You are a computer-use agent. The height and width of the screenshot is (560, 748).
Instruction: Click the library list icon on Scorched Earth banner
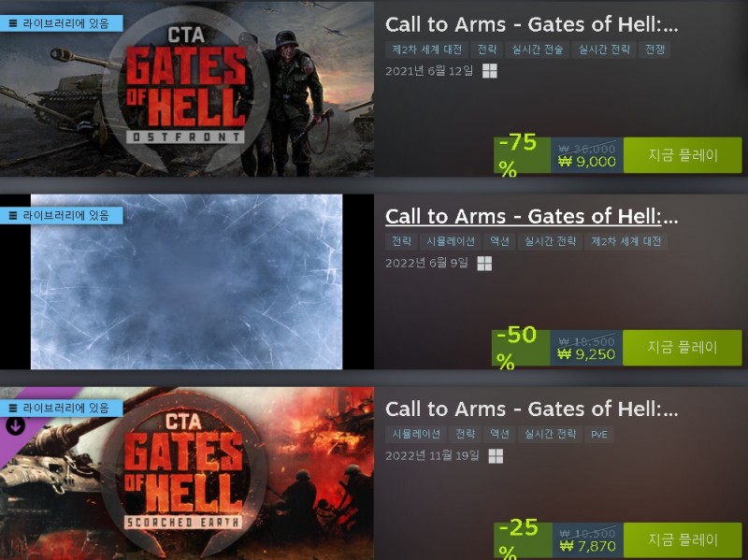[x=13, y=409]
